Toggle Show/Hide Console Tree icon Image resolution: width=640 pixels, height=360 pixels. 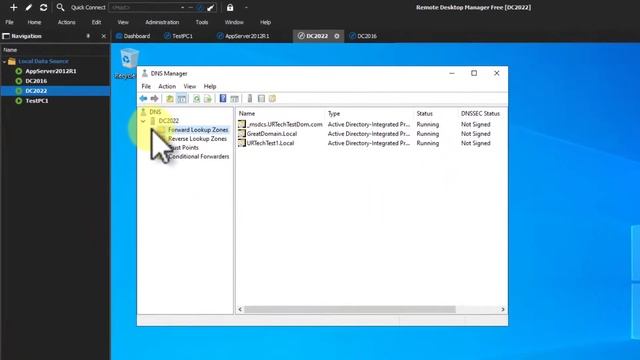pos(182,98)
